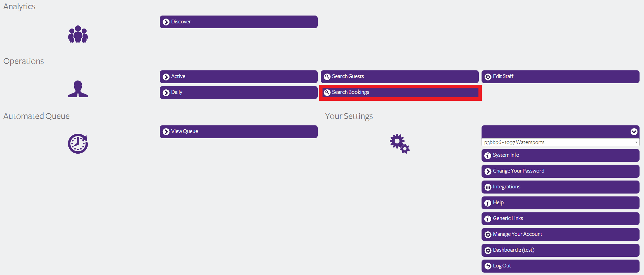Select Change Your Password
Screen dimensions: 644x275
pos(560,171)
